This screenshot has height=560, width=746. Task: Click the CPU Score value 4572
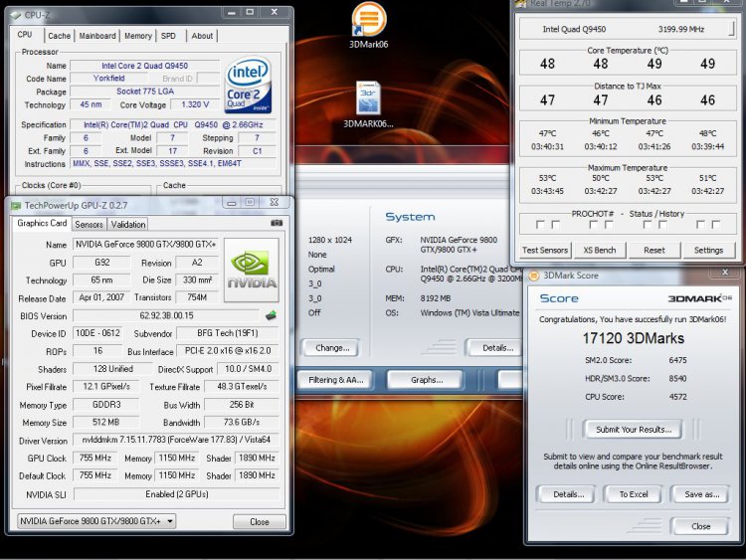pyautogui.click(x=677, y=396)
